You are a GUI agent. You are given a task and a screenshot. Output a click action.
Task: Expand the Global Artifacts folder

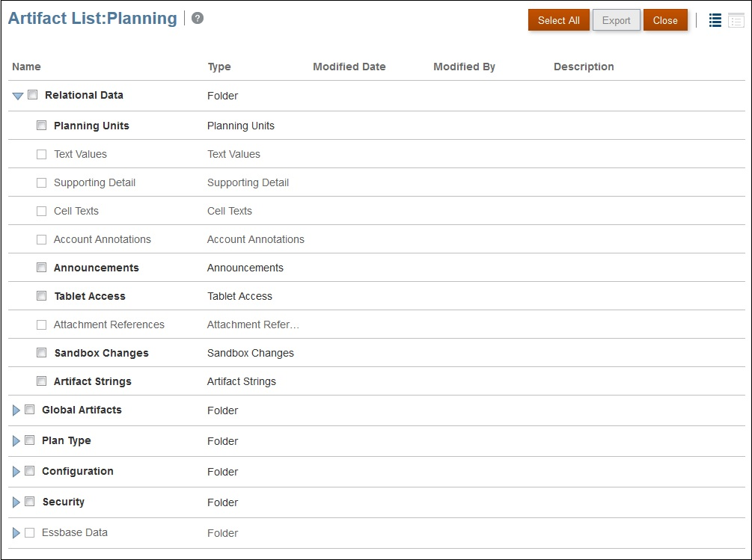(x=16, y=410)
